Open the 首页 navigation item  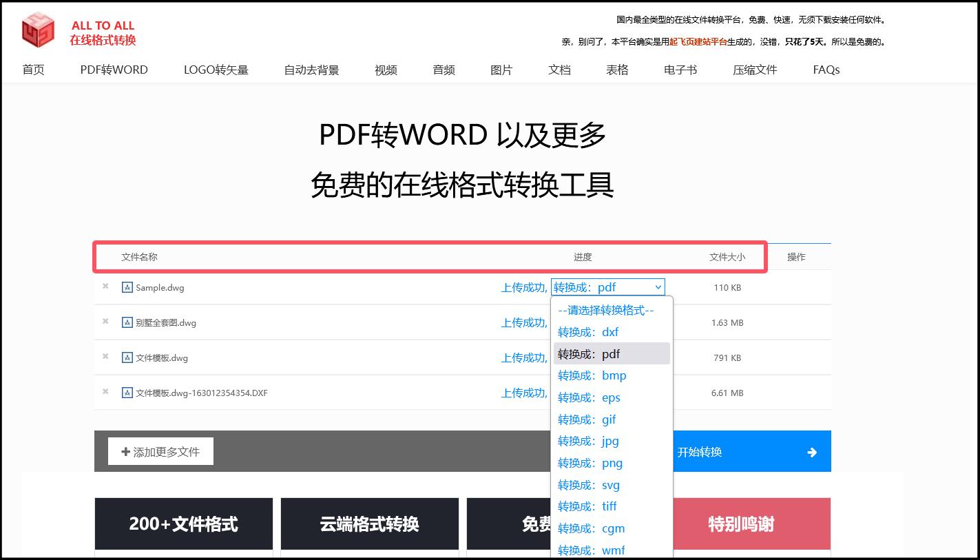pos(33,70)
